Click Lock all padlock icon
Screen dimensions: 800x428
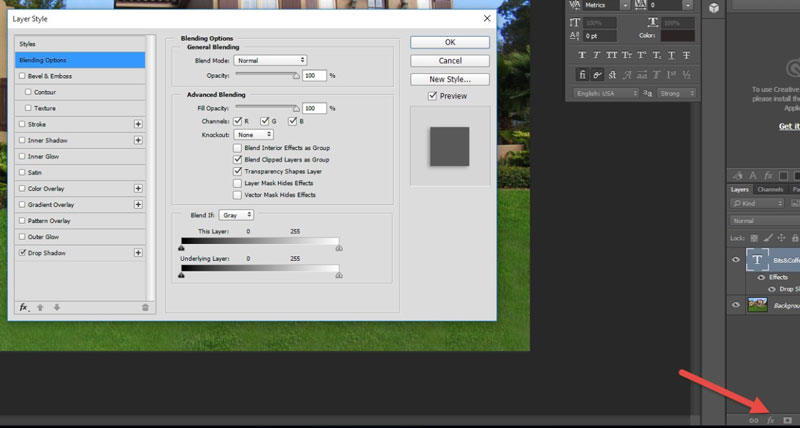795,238
